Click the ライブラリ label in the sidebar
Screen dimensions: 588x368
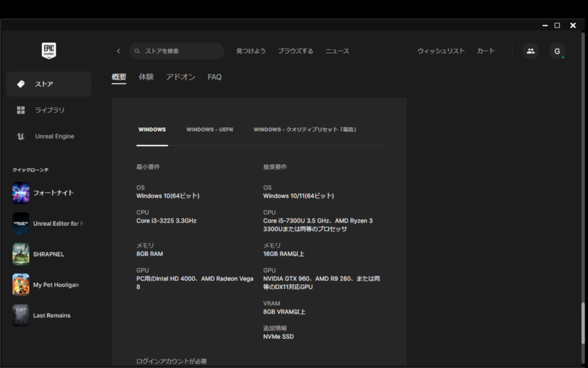click(50, 110)
